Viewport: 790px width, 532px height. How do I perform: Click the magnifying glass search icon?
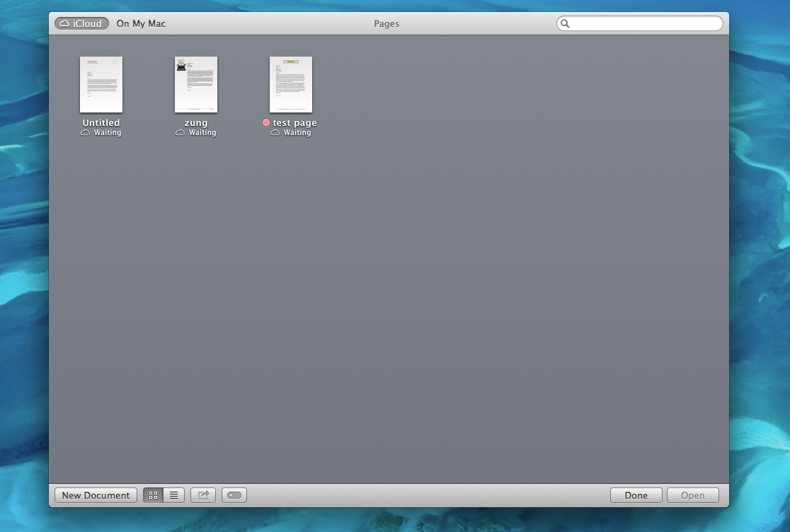(566, 23)
